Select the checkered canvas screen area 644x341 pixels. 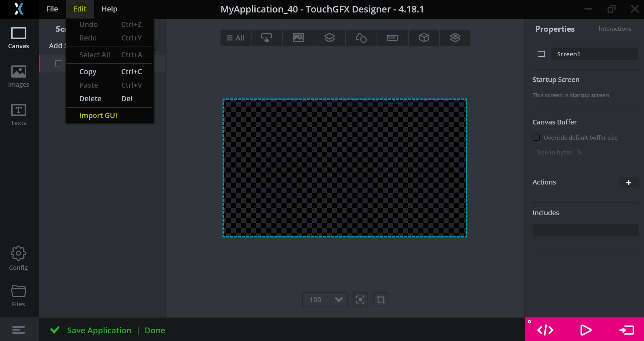(x=345, y=168)
